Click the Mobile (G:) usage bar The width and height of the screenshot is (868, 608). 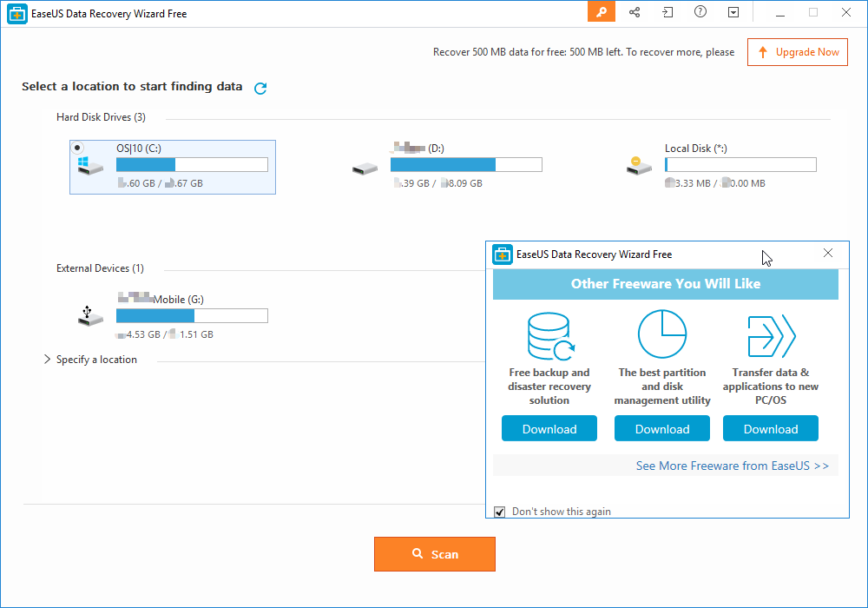[192, 315]
